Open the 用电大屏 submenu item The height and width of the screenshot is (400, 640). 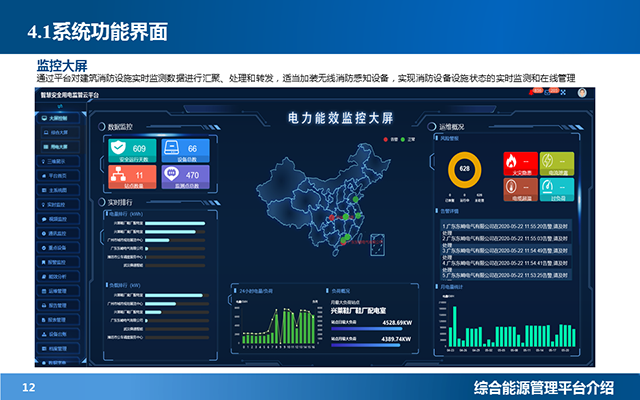click(60, 147)
